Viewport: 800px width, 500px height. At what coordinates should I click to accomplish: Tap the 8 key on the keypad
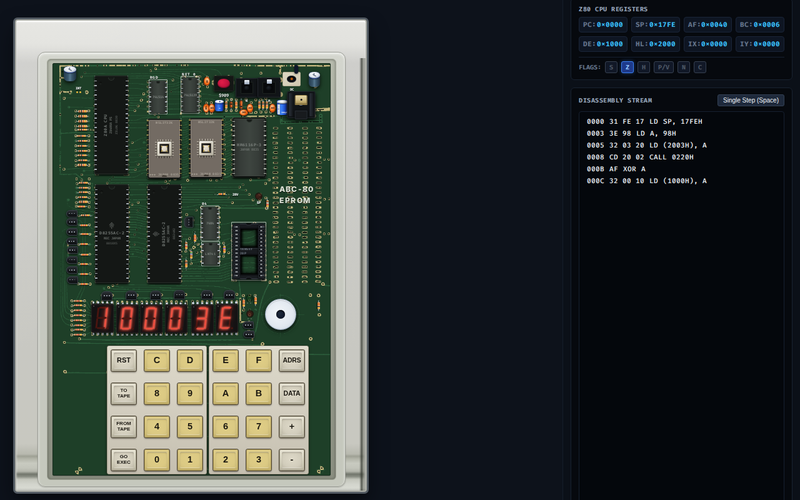click(157, 393)
